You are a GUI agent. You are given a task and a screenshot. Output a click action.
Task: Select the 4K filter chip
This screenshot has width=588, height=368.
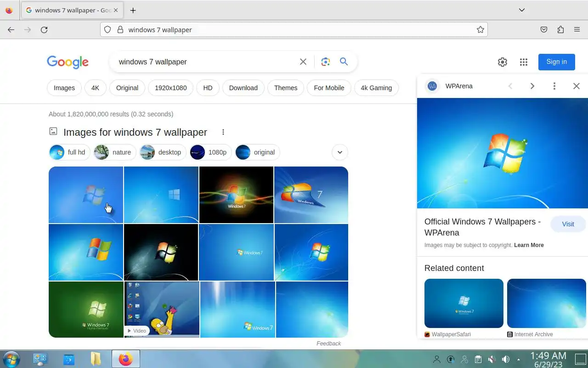tap(95, 88)
